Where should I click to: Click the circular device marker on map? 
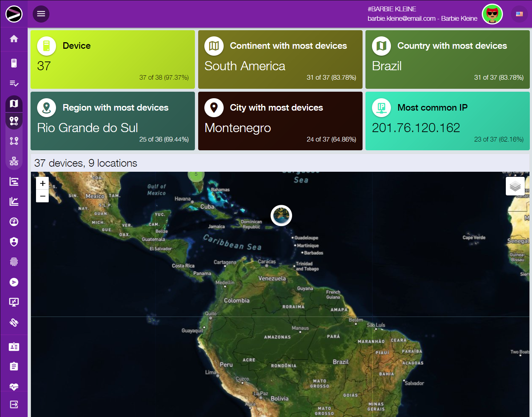coord(281,215)
